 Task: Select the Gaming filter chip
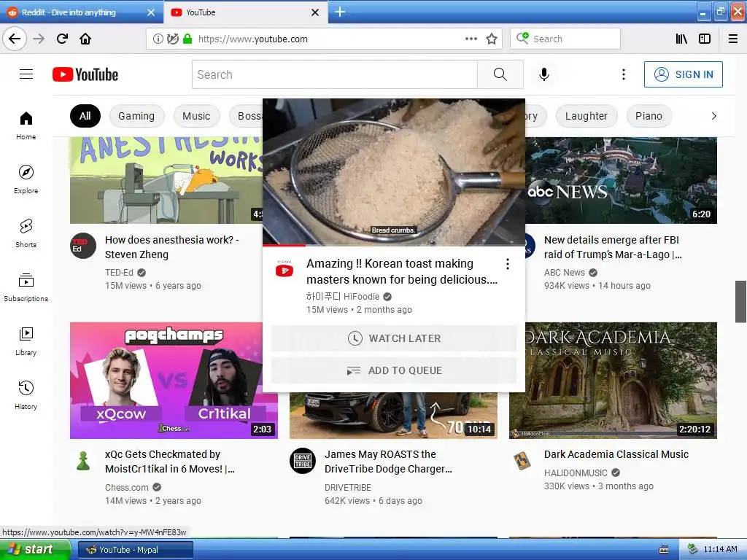click(136, 116)
